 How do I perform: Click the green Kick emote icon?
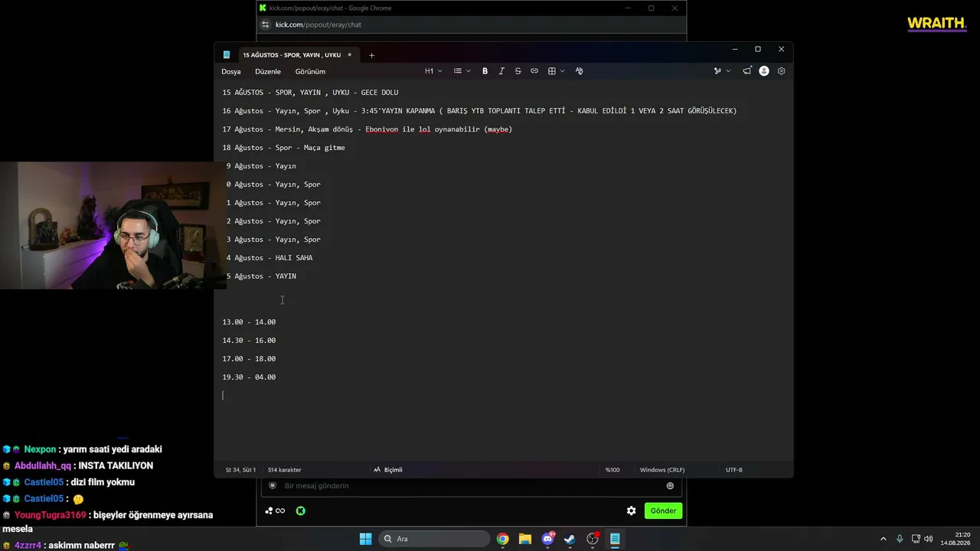coord(300,510)
